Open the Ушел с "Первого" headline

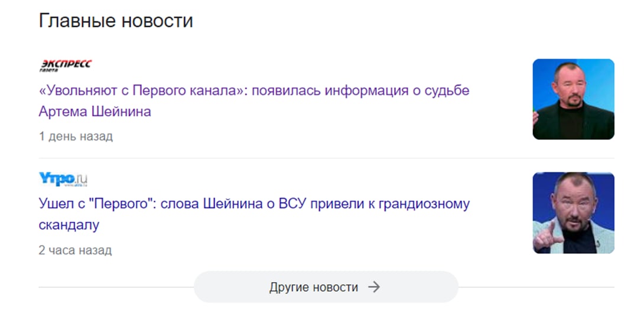(254, 214)
